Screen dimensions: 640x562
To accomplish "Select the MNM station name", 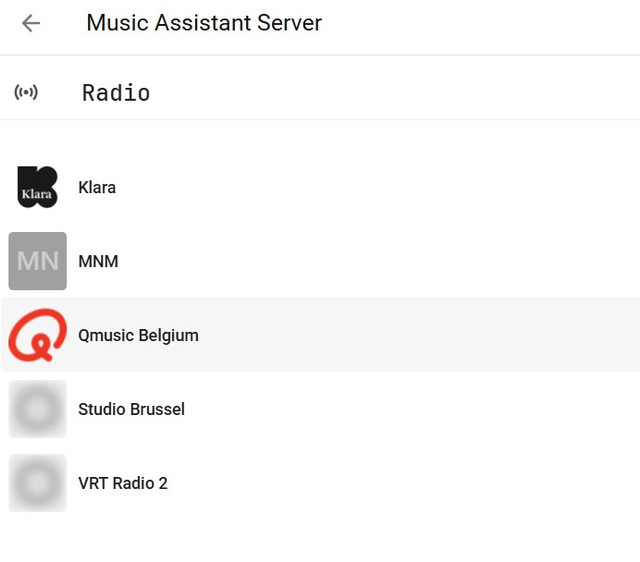I will click(x=98, y=261).
